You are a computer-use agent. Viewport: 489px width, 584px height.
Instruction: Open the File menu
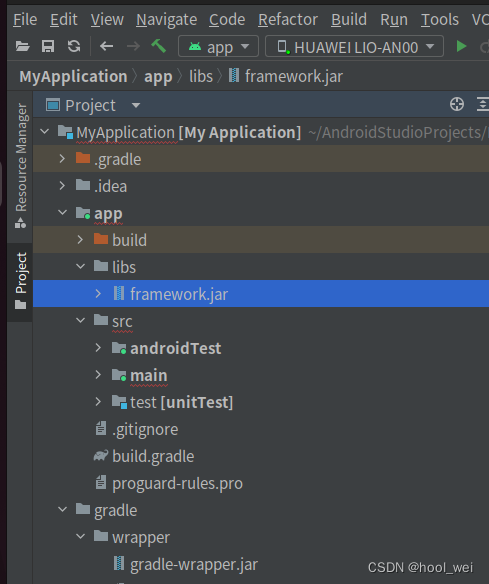click(25, 19)
